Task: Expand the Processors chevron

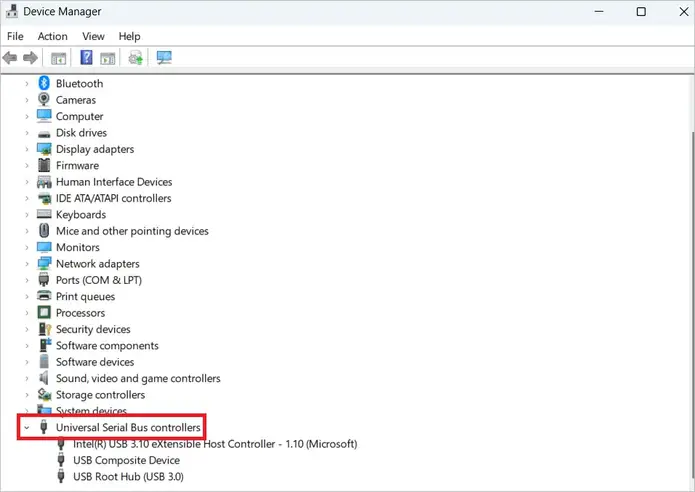Action: click(x=27, y=313)
